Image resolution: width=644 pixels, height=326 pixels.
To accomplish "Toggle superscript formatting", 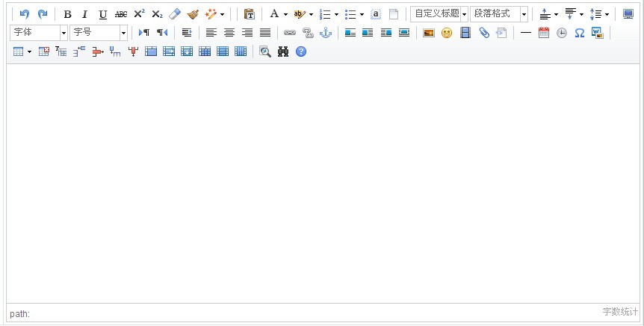I will [x=139, y=14].
